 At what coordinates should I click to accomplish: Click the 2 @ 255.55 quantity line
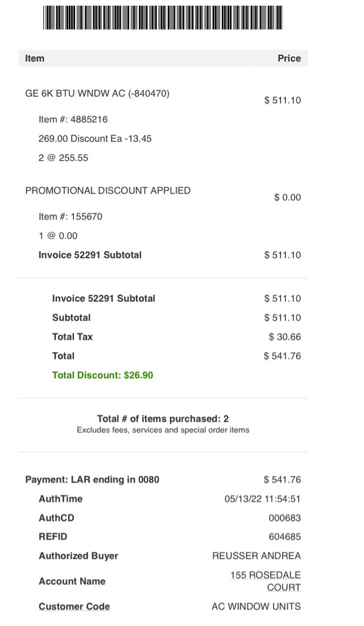[x=63, y=158]
